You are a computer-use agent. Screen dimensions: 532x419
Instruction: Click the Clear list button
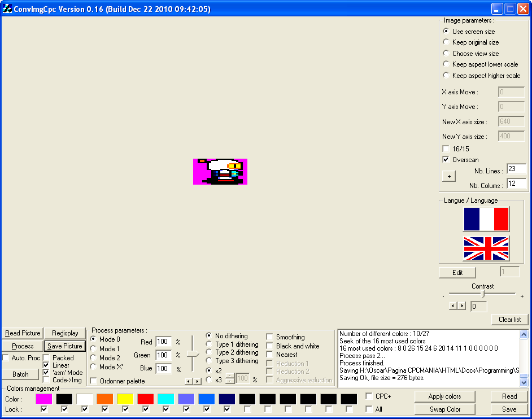click(x=509, y=320)
